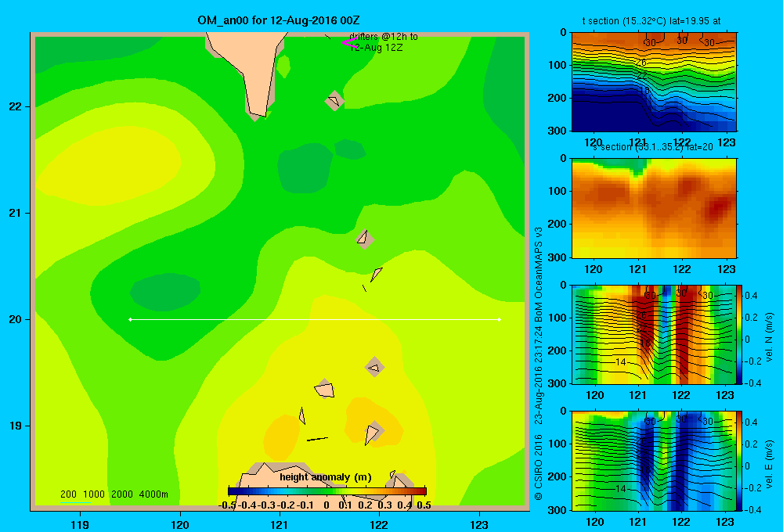Click latitude label 22 on main map
Image resolution: width=783 pixels, height=532 pixels.
pyautogui.click(x=16, y=107)
